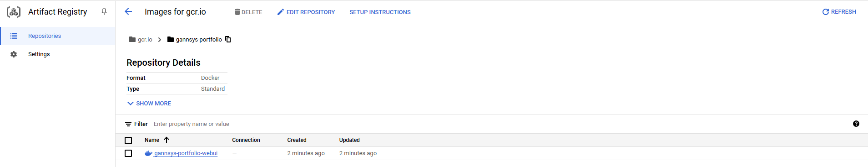Select all rows with header checkbox
Image resolution: width=868 pixels, height=167 pixels.
[x=128, y=141]
